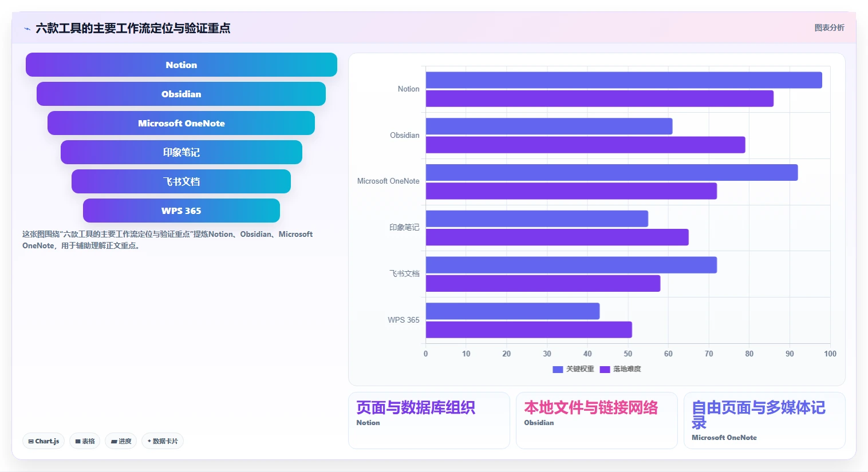Click 印象笔记 落地难度 bar
Image resolution: width=868 pixels, height=472 pixels.
pos(557,237)
